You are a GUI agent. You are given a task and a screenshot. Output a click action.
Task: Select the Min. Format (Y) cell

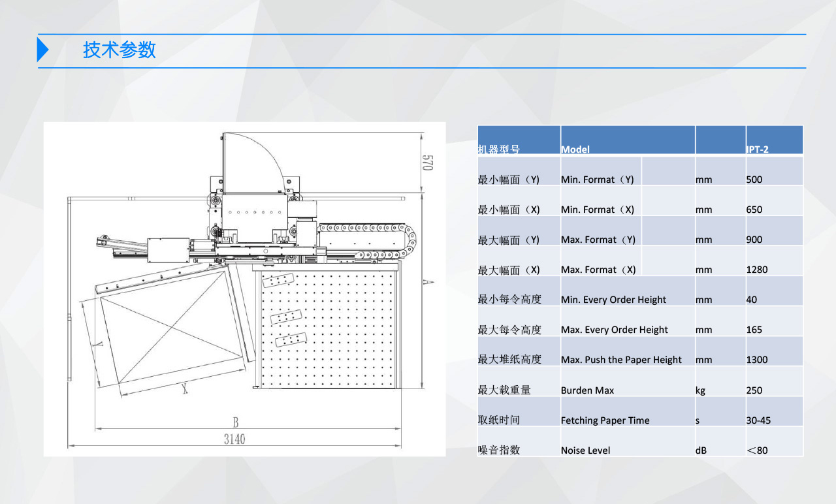tap(597, 180)
